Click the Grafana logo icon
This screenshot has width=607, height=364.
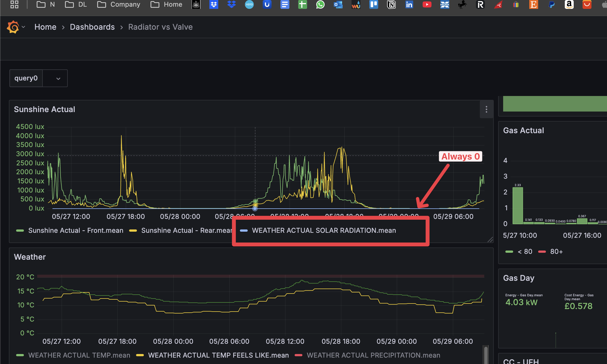click(x=13, y=27)
